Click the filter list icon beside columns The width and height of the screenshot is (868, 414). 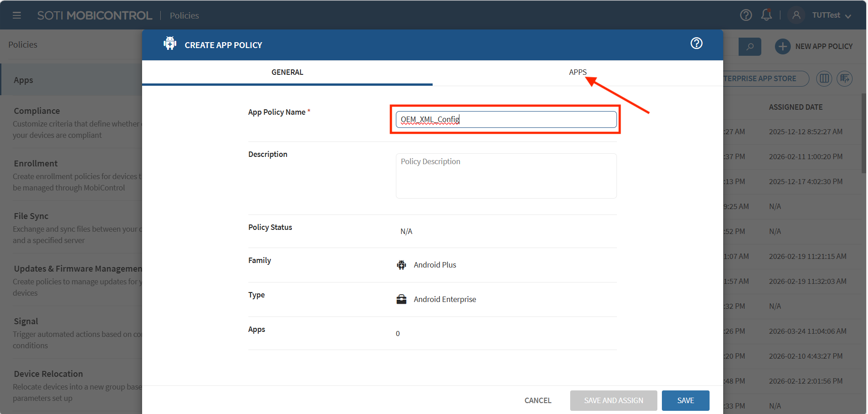[844, 79]
